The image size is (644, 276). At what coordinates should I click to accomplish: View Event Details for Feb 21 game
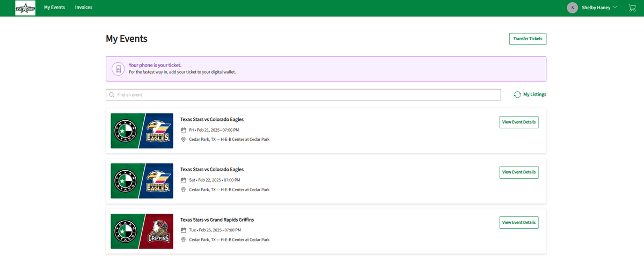518,122
